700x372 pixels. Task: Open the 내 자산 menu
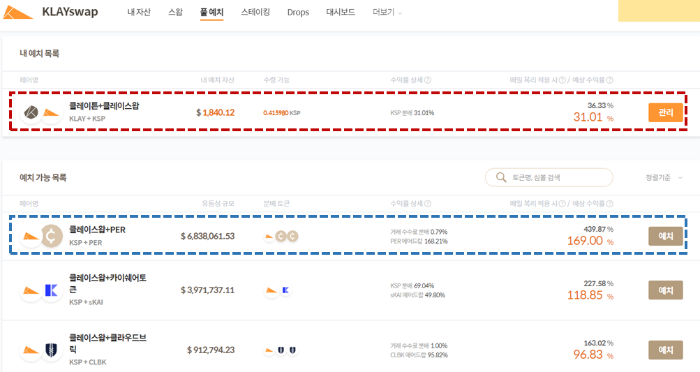pyautogui.click(x=139, y=12)
